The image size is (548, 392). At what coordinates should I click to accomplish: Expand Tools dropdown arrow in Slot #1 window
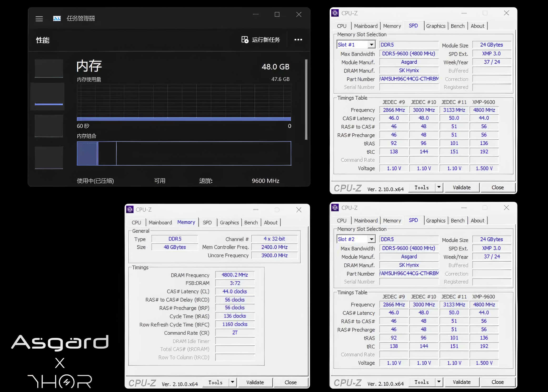click(x=439, y=187)
